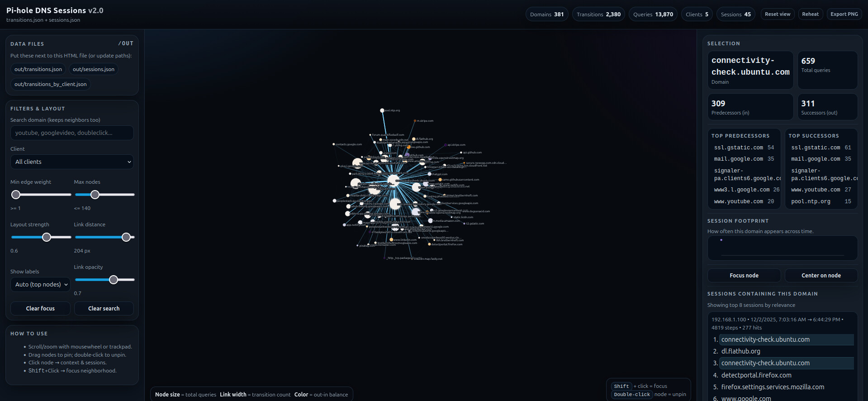Click the Link distance slider handle
Viewport: 868px width, 401px height.
coord(126,237)
